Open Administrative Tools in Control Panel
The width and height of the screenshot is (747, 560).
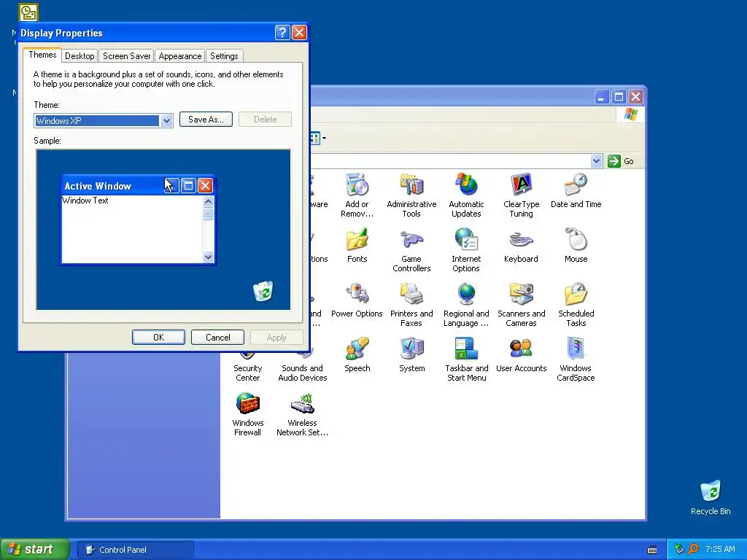coord(411,195)
